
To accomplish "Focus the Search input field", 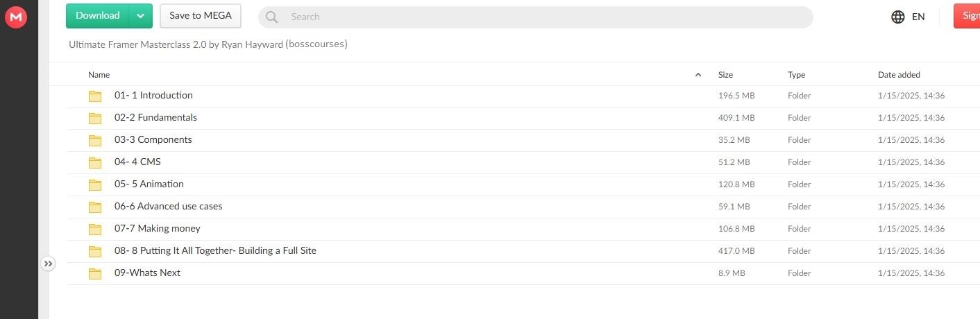I will click(535, 17).
